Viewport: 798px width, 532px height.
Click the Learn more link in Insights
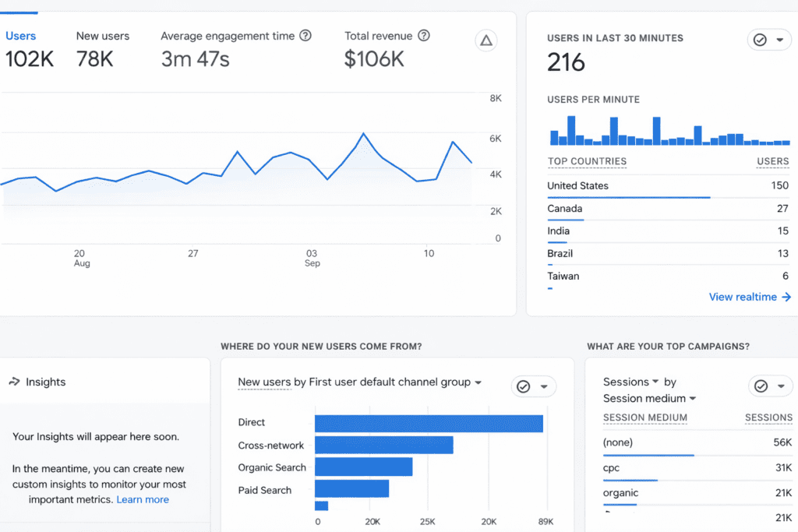[143, 499]
